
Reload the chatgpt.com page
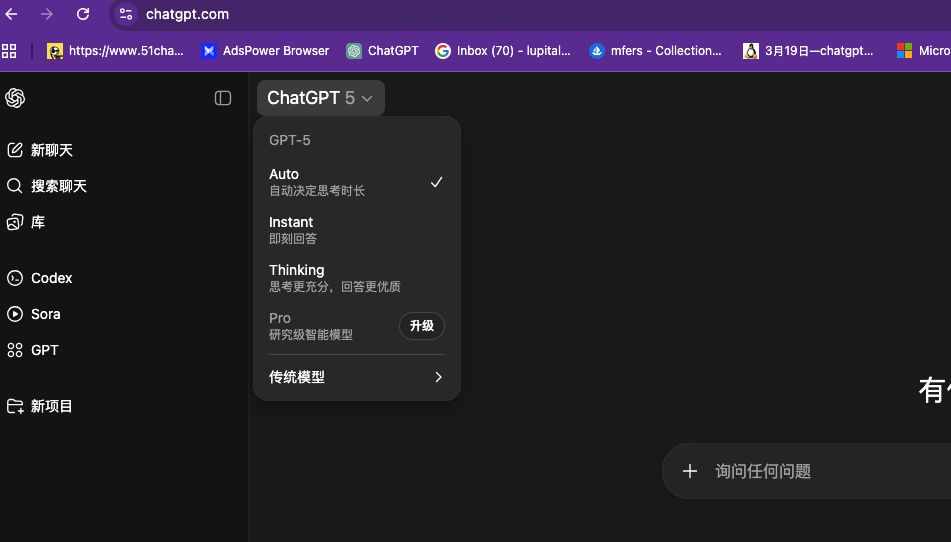click(x=83, y=14)
